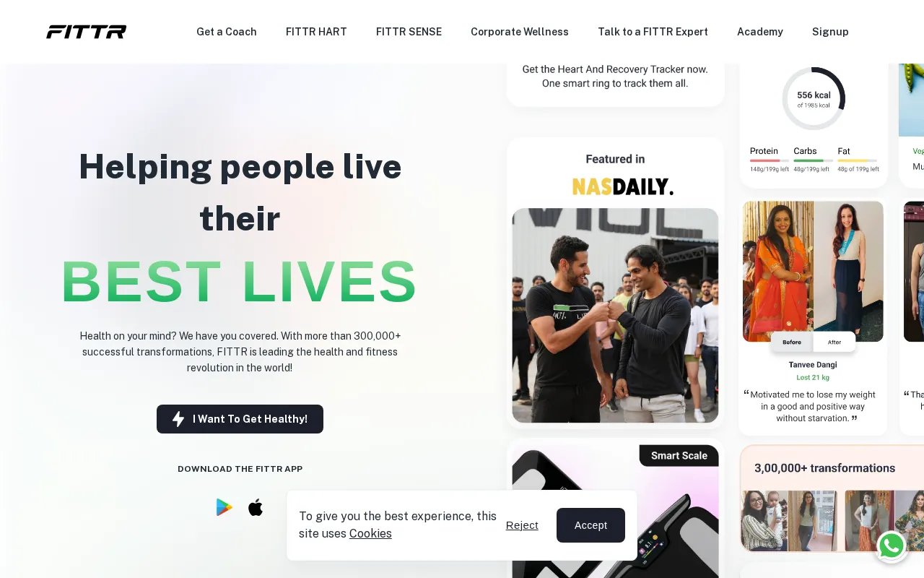The image size is (924, 578).
Task: Select Talk to a FITTR Expert
Action: (x=653, y=32)
